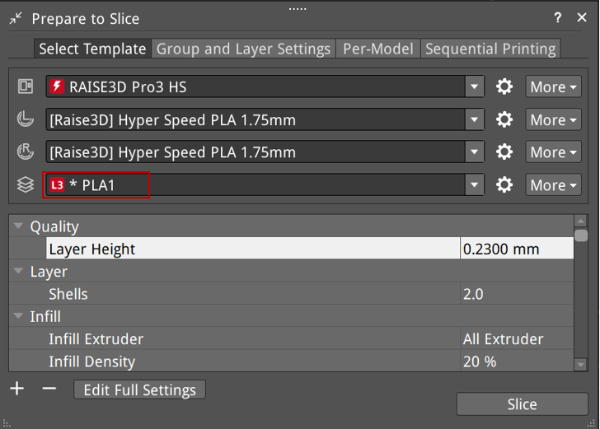Image resolution: width=600 pixels, height=429 pixels.
Task: Collapse the Quality settings section
Action: click(19, 227)
